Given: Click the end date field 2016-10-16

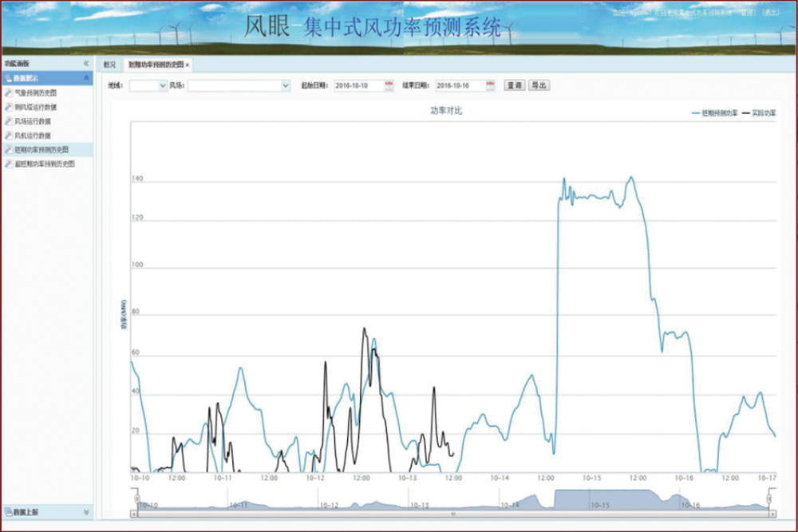Looking at the screenshot, I should 460,85.
